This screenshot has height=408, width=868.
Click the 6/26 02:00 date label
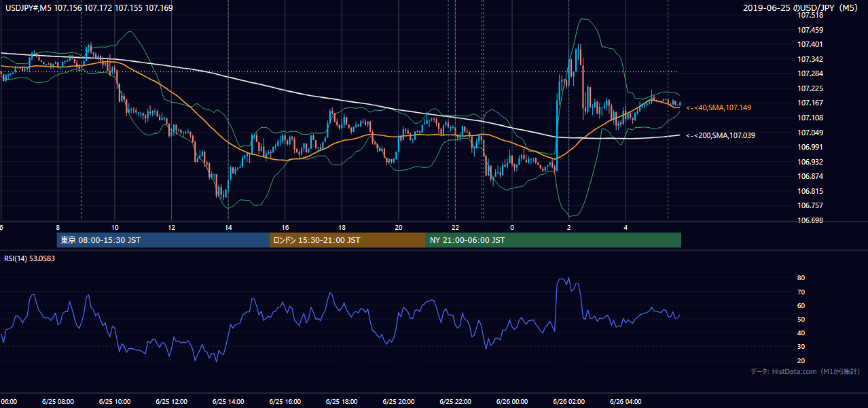click(568, 401)
